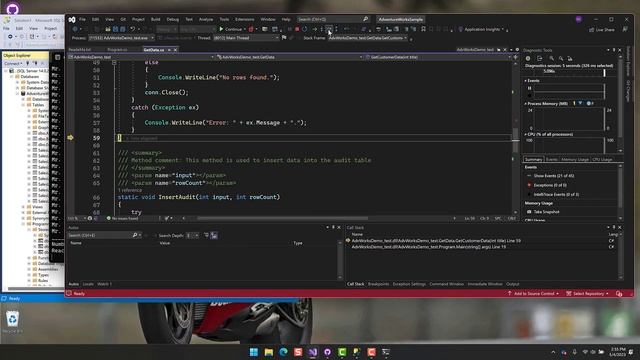Open file via the toolbar folder icon
Viewport: 640px width, 360px height.
[x=108, y=29]
